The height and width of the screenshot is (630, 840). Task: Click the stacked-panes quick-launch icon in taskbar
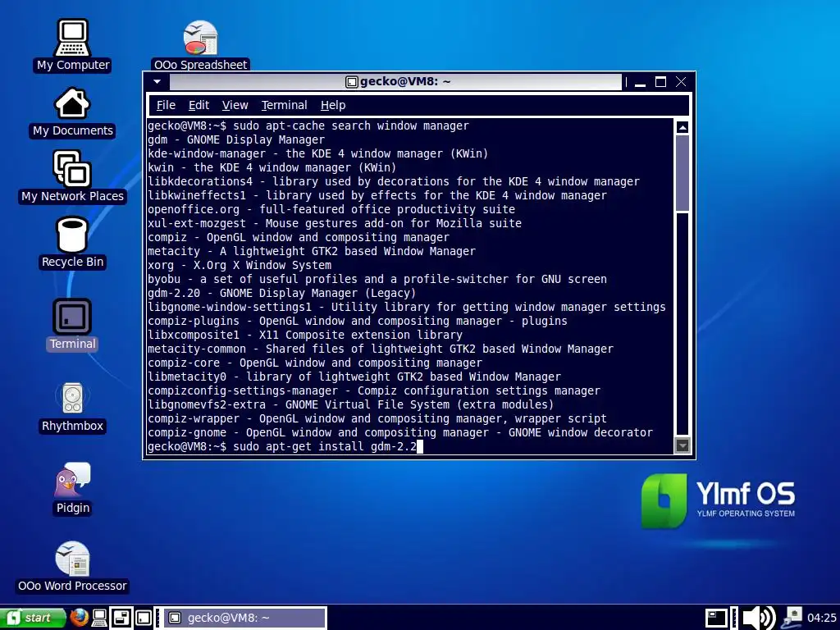pyautogui.click(x=121, y=618)
